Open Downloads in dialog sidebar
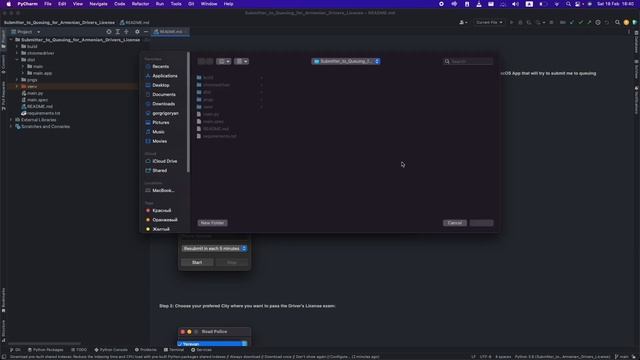The width and height of the screenshot is (640, 360). click(160, 104)
